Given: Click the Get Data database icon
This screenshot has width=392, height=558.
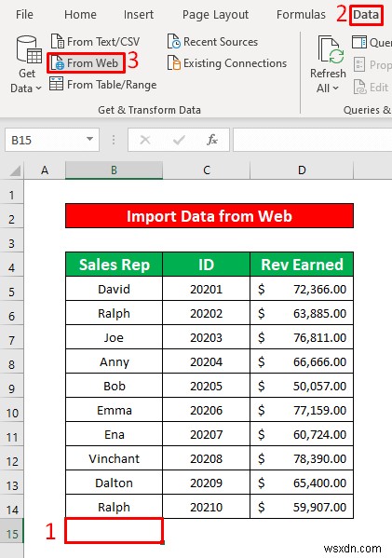Looking at the screenshot, I should [29, 49].
